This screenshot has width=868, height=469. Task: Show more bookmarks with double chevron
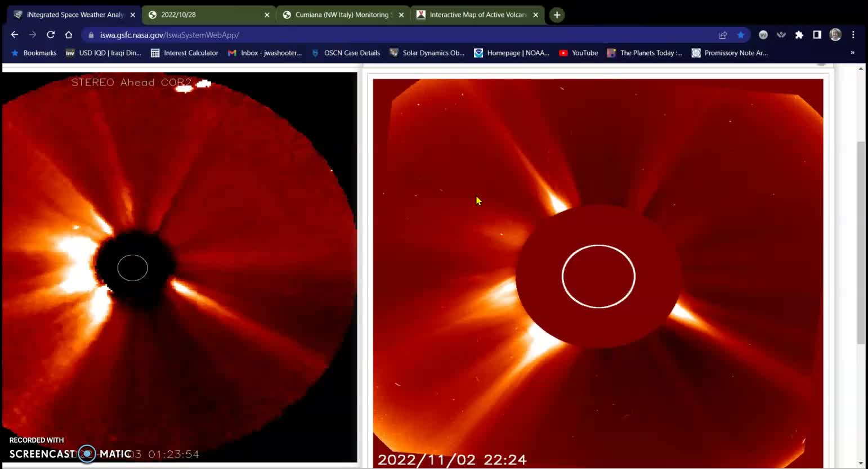click(x=852, y=53)
